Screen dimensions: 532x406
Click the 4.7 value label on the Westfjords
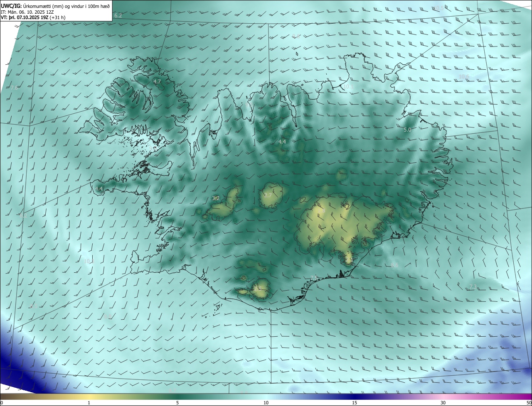coord(157,82)
